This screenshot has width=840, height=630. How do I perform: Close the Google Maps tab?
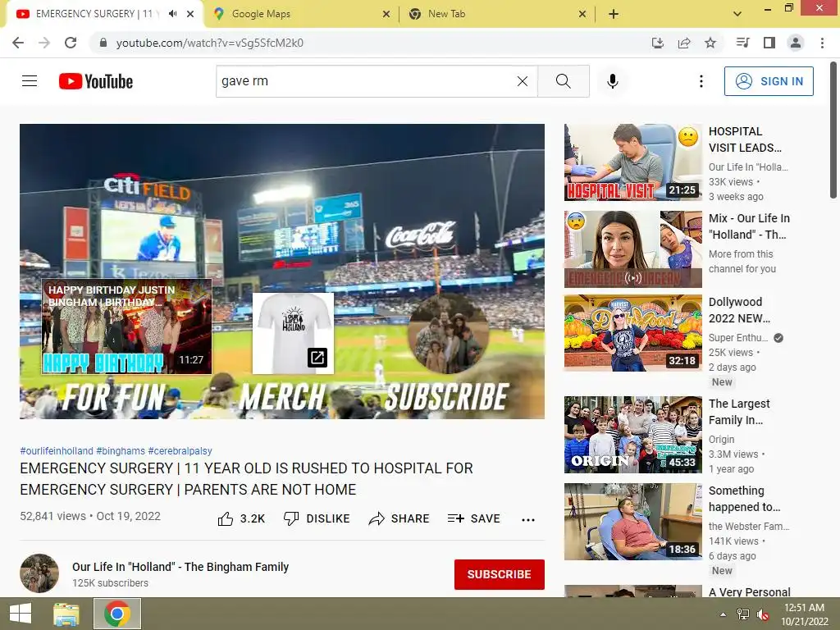[386, 14]
